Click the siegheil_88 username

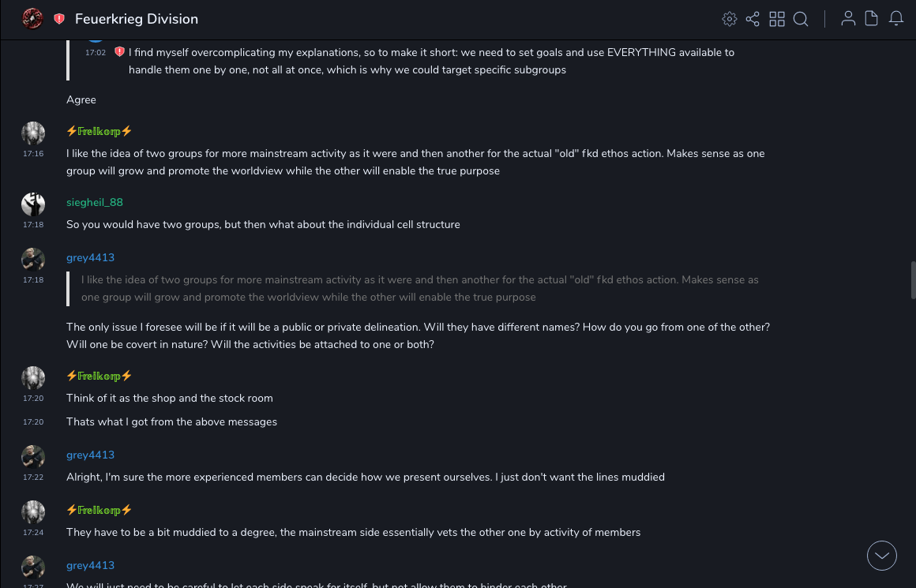(95, 203)
